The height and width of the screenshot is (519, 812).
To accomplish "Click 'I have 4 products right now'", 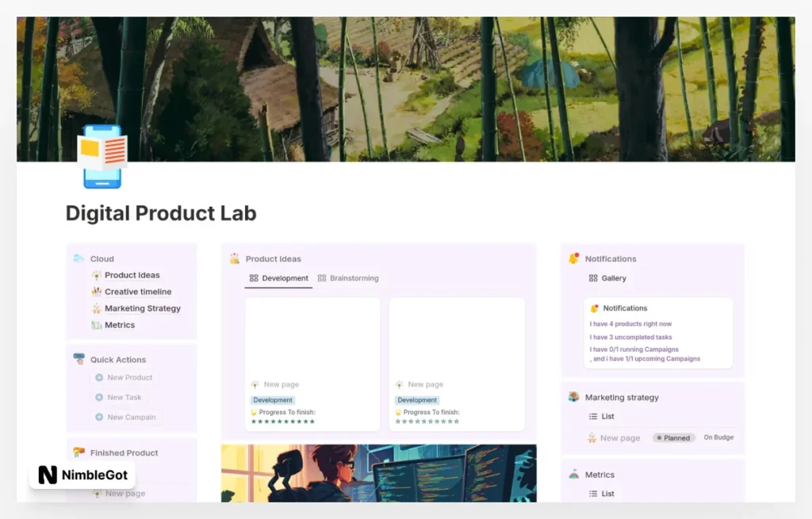I will click(x=630, y=324).
